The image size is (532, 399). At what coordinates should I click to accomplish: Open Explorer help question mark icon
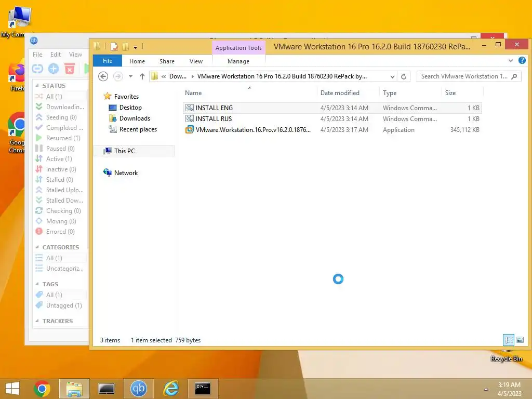coord(522,61)
